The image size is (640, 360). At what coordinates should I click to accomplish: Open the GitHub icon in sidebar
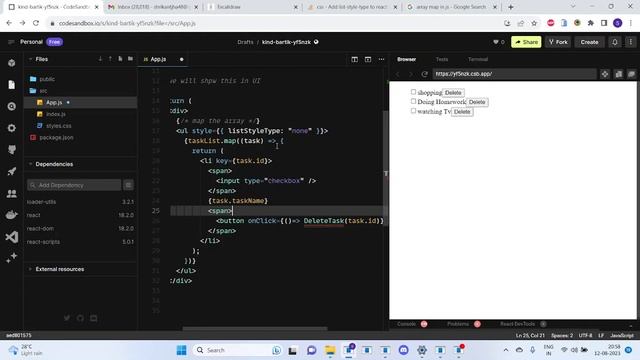click(11, 149)
